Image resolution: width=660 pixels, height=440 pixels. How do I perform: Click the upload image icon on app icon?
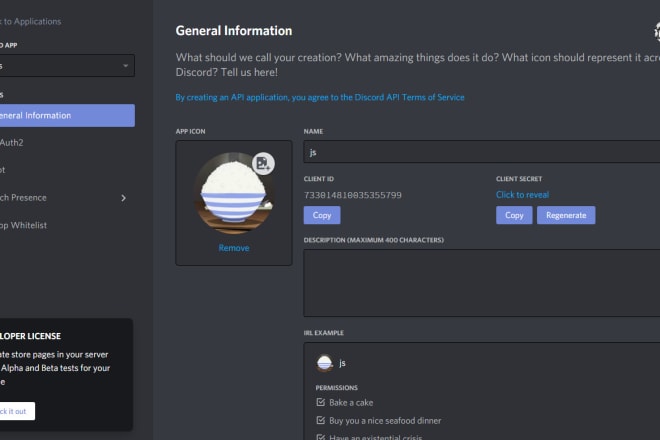(263, 163)
